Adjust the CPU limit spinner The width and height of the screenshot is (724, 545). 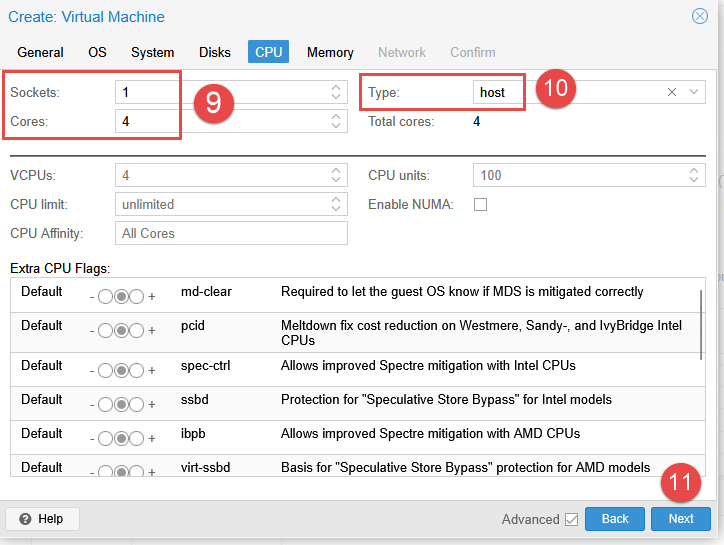point(336,204)
